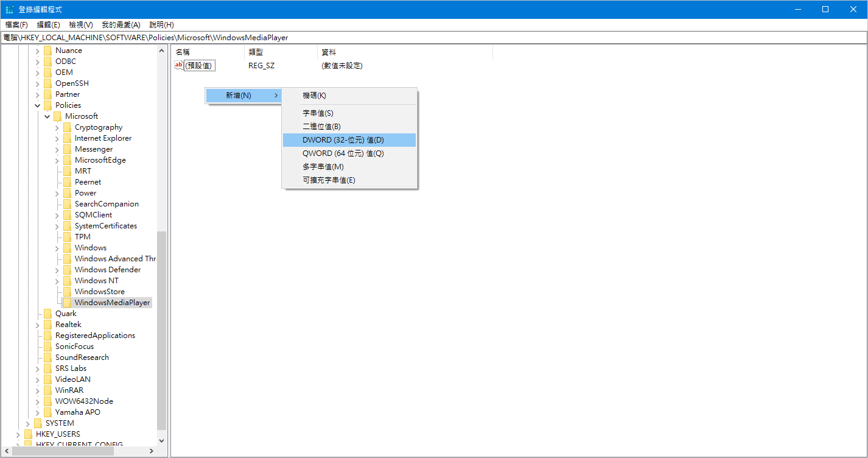Viewport: 868px width, 458px height.
Task: Click the ODBC folder icon
Action: pos(48,62)
